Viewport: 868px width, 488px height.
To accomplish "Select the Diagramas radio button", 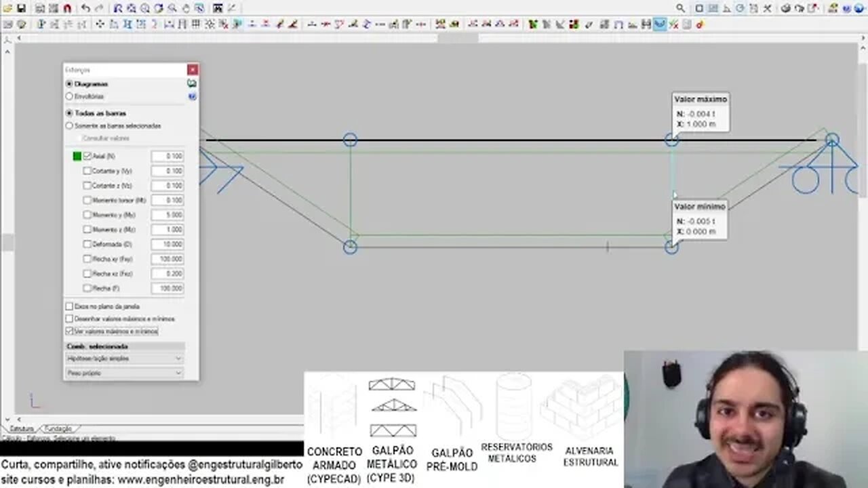I will [69, 83].
